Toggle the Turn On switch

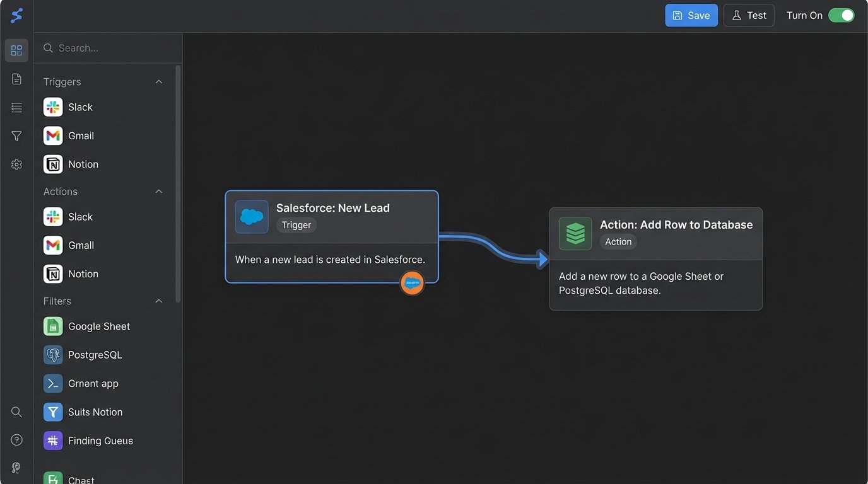pos(842,14)
